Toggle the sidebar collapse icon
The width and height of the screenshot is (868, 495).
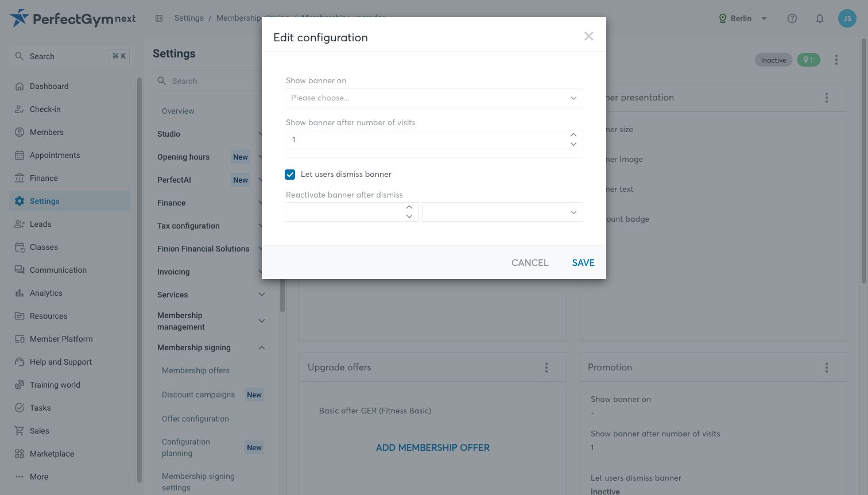(159, 18)
